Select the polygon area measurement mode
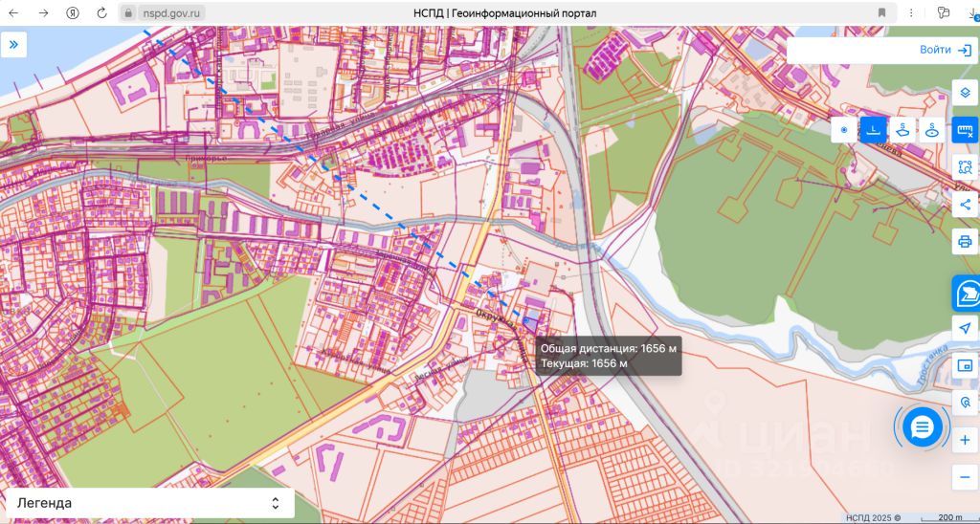This screenshot has height=524, width=980. point(902,130)
